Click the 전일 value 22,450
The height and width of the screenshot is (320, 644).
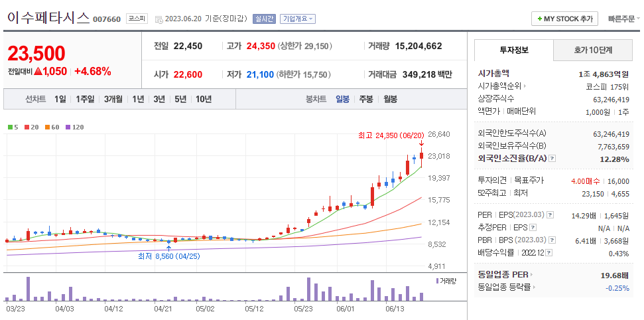tap(188, 46)
